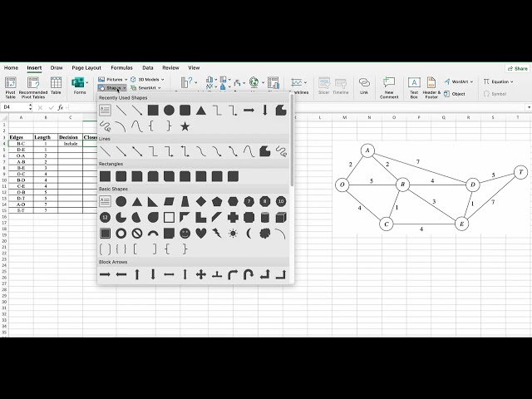Click Header & Footer in the ribbon
Viewport: 532px width, 399px height.
point(431,87)
